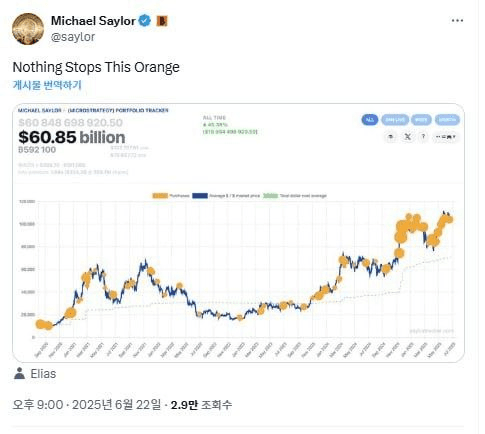
Task: Click the X share icon in tracker
Action: 407,136
